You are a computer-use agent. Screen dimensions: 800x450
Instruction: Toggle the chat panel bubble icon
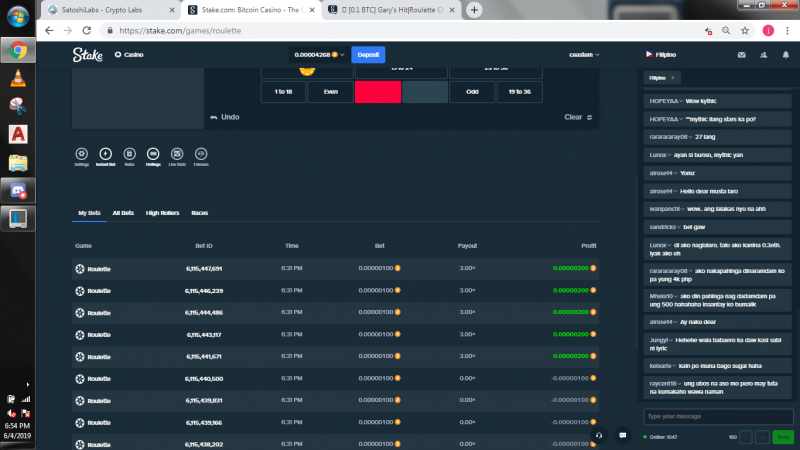point(622,436)
